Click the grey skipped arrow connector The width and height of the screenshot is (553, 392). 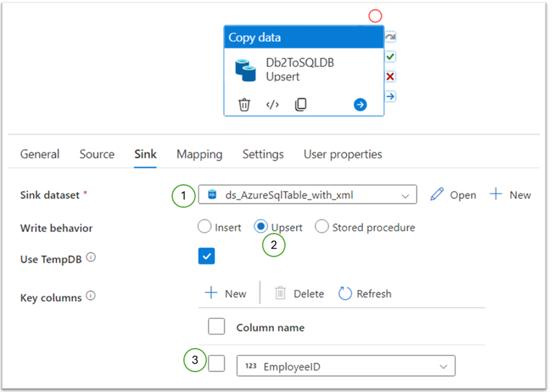(390, 37)
